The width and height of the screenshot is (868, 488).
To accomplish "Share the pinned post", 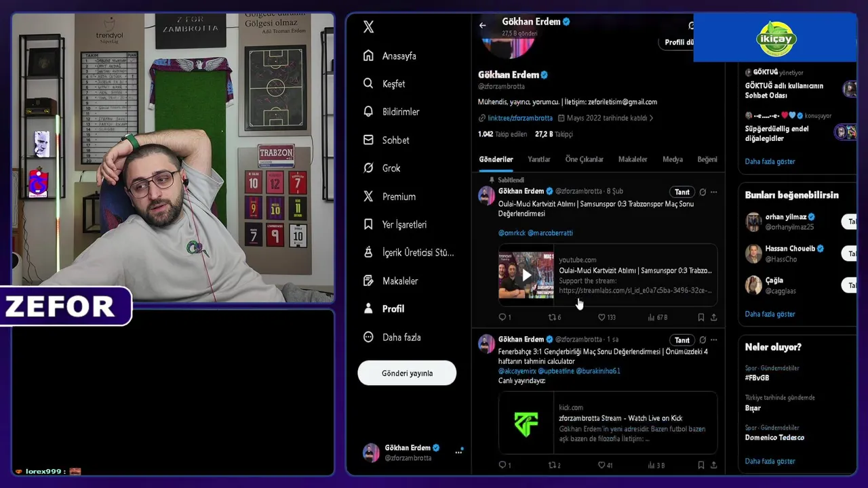I will 713,317.
